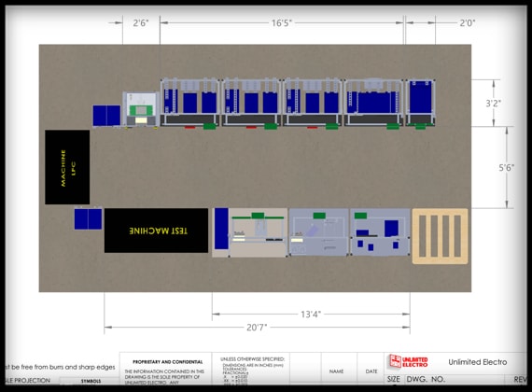Image resolution: width=532 pixels, height=392 pixels.
Task: Pick the 13'4" dimension text
Action: (311, 314)
